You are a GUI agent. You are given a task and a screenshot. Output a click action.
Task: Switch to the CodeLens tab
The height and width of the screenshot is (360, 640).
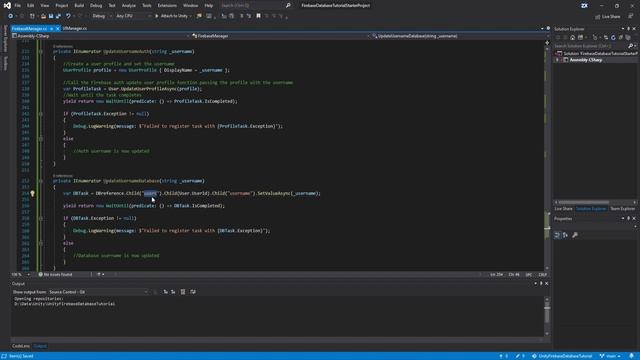[x=21, y=346]
